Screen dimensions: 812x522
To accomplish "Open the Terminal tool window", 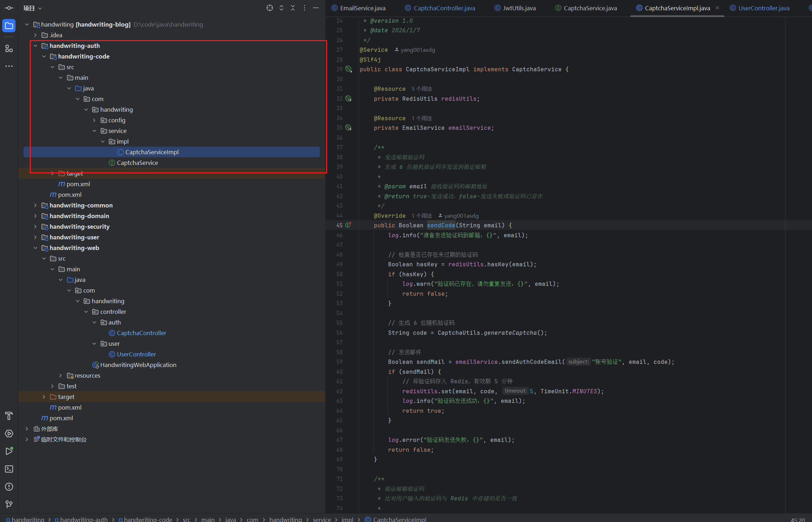I will (x=9, y=469).
